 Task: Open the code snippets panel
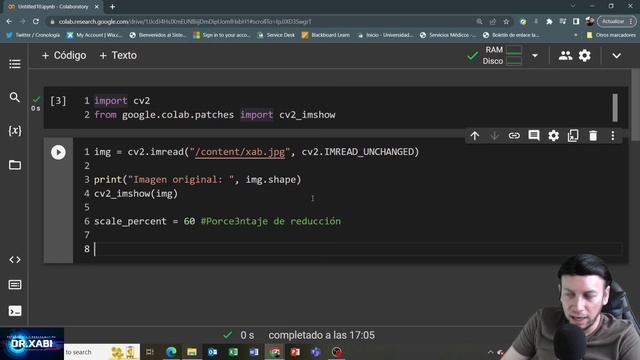tap(15, 260)
